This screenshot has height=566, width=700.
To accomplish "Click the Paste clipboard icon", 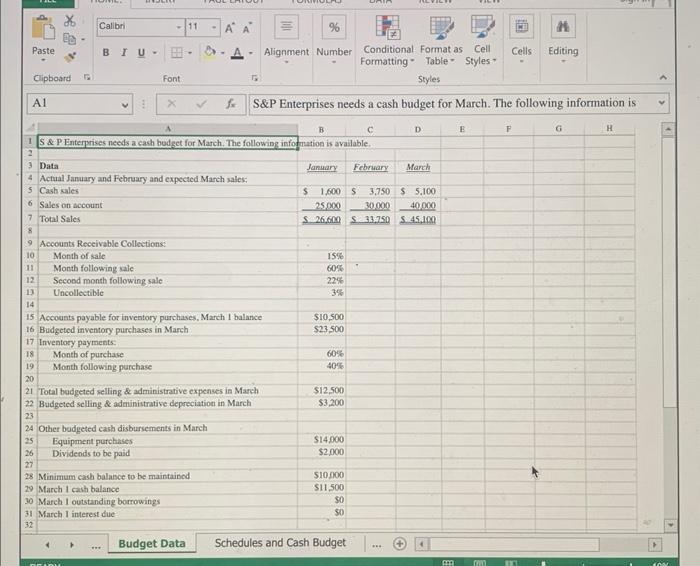I will pos(43,28).
